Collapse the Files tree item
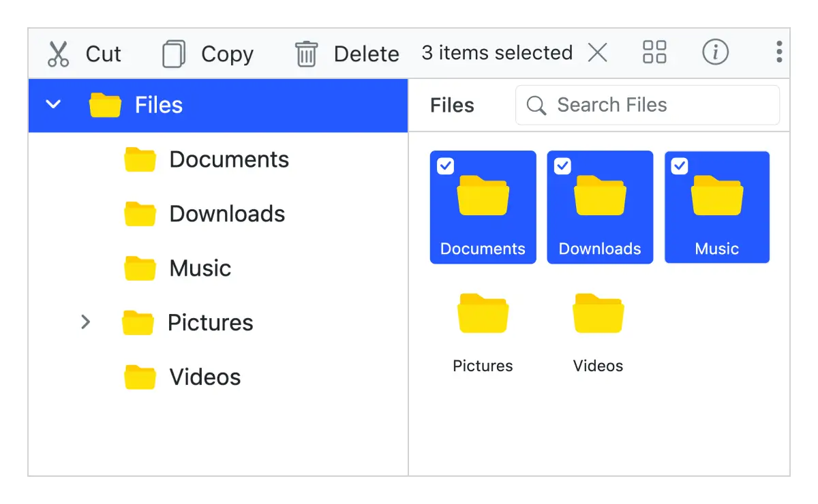 tap(52, 104)
